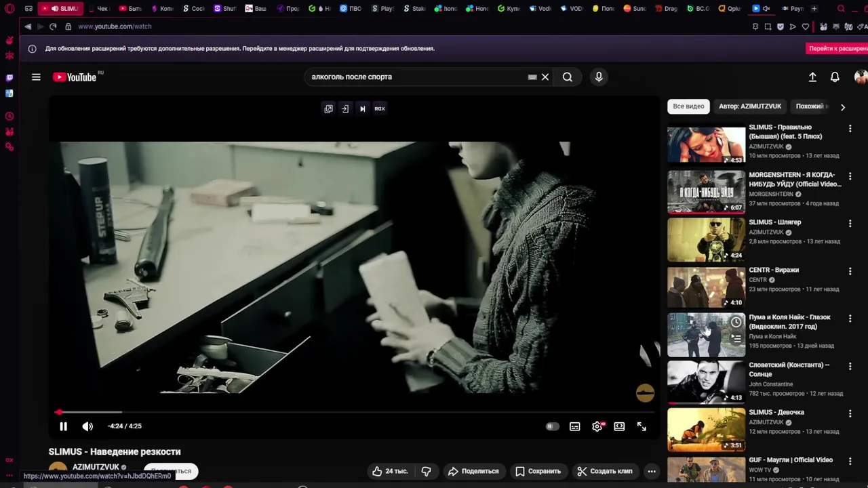Open MORGENSHTERN video thumbnail
This screenshot has height=488, width=868.
pos(706,192)
